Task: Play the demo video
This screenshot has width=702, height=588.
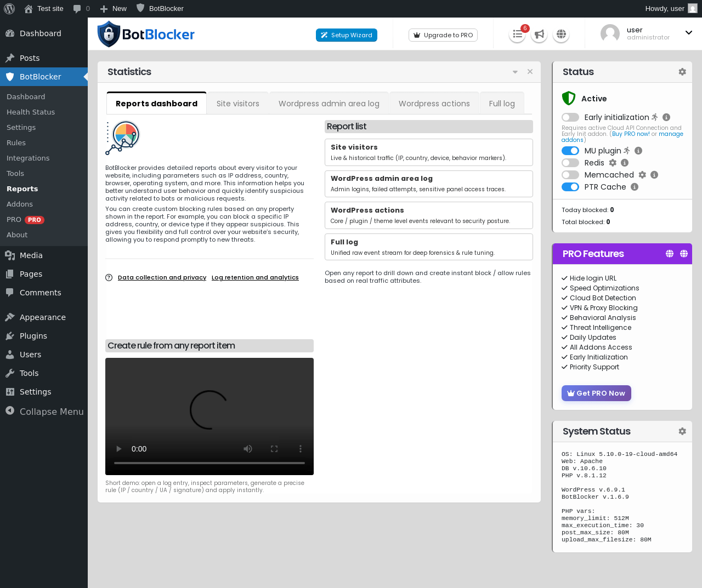Action: click(x=118, y=449)
